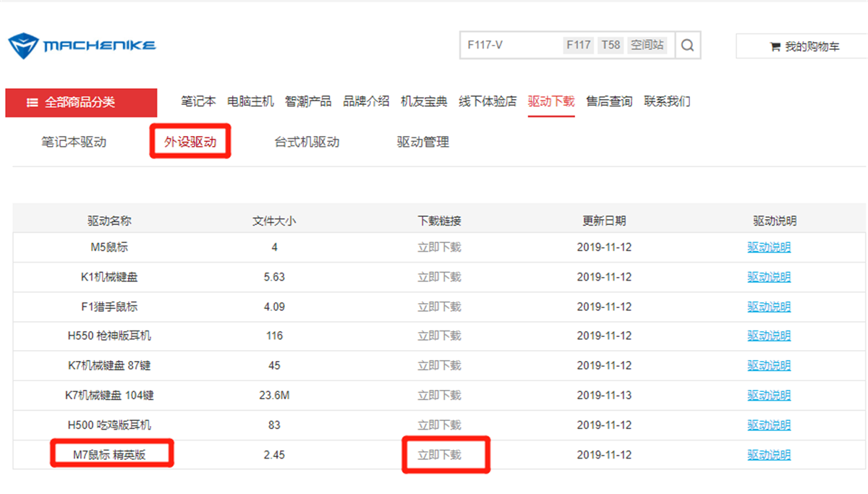Switch to the 台式机驱动 tab
The image size is (868, 494).
point(307,142)
